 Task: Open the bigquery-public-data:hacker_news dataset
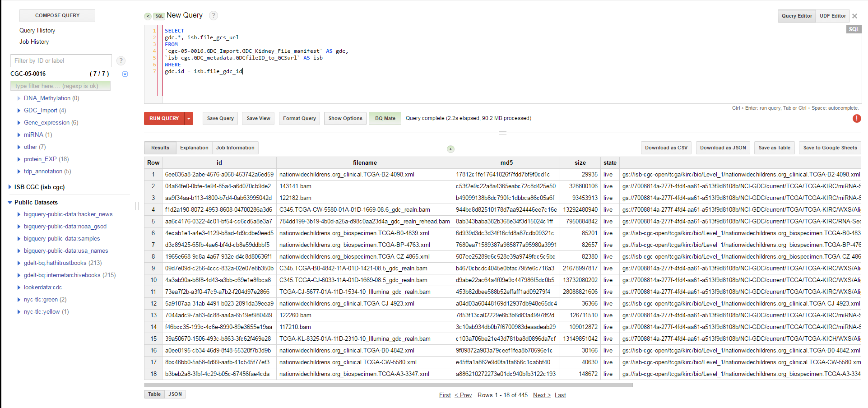point(68,214)
